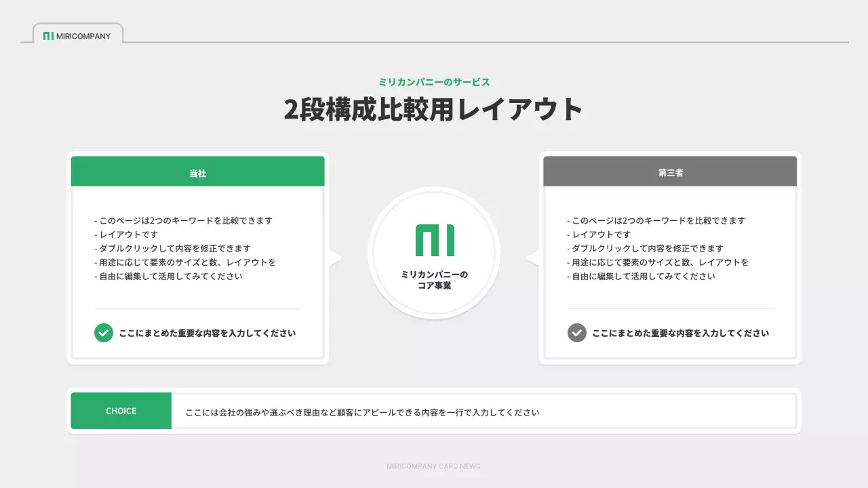Click the horizontal divider line in the 当社 card

pos(197,306)
